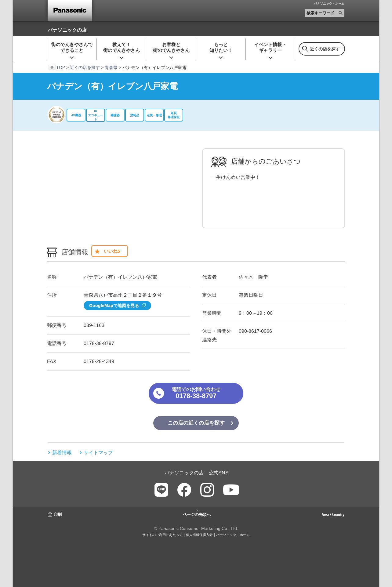
Task: Click the 点検・修理 service badge
Action: click(154, 115)
